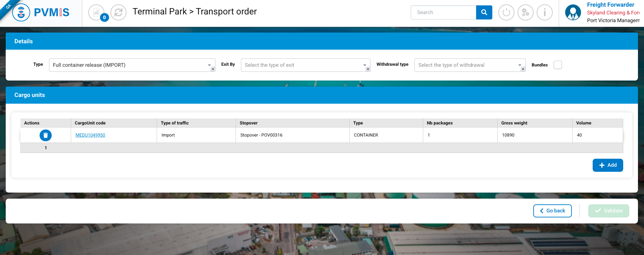
Task: Click the CargoUnit code column header
Action: [90, 123]
